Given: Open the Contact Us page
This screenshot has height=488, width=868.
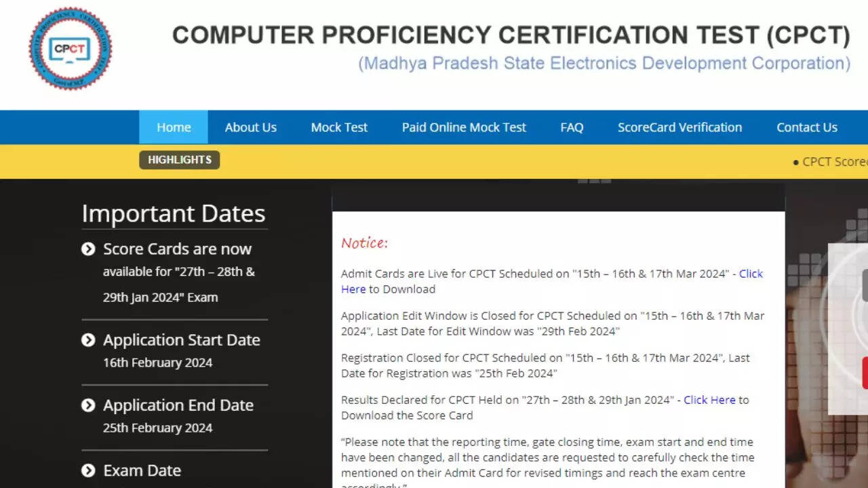Looking at the screenshot, I should point(807,127).
